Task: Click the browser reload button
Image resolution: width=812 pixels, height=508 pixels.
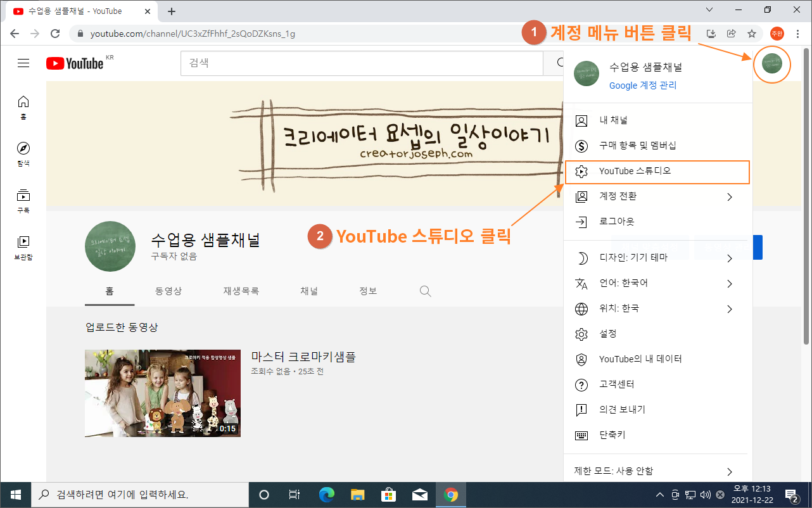Action: click(x=55, y=34)
